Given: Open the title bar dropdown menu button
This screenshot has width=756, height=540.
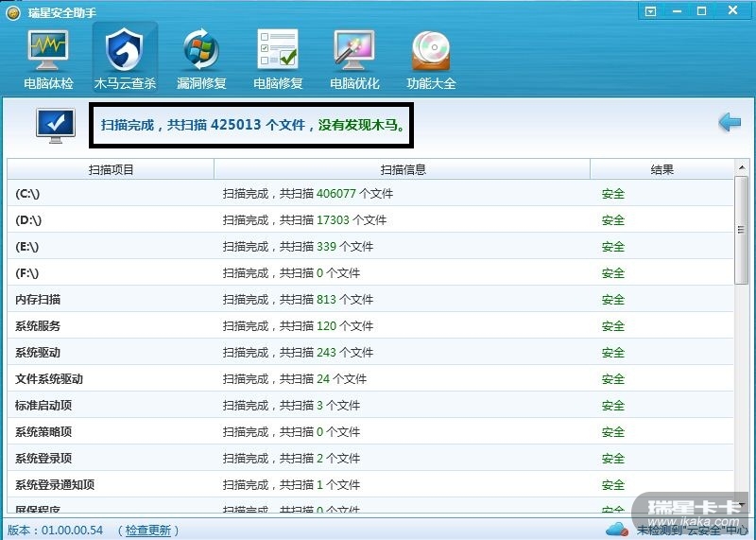Looking at the screenshot, I should [651, 11].
